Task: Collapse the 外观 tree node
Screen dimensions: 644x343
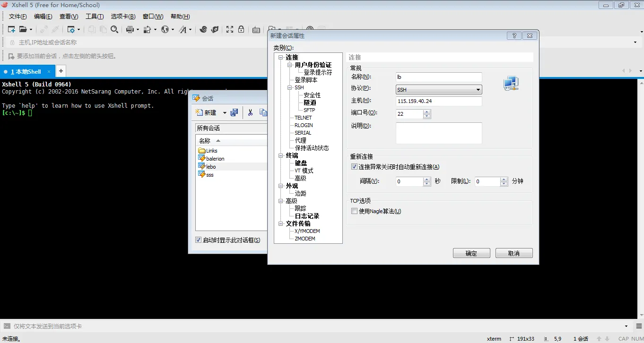Action: [x=280, y=186]
